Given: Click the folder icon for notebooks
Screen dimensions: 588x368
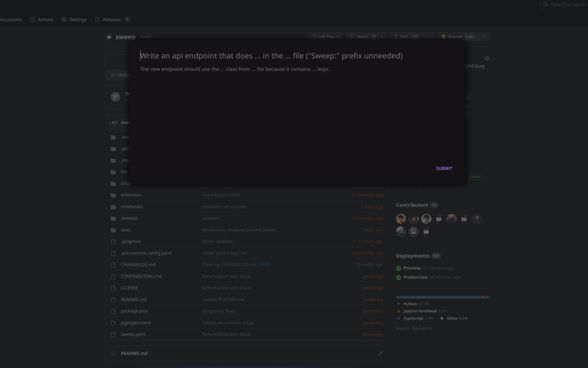Looking at the screenshot, I should [x=113, y=207].
